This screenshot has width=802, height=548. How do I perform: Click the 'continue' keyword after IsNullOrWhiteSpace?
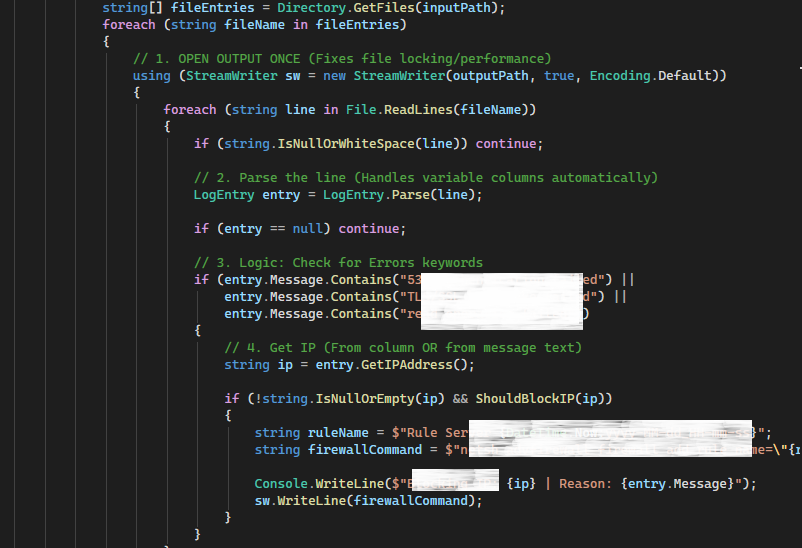point(506,144)
